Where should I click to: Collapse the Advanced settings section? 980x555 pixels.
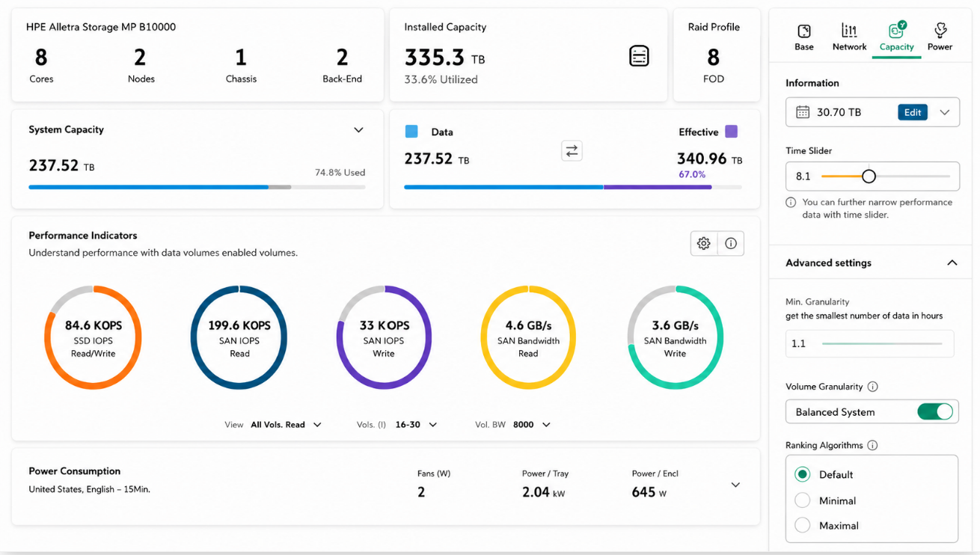[x=952, y=263]
